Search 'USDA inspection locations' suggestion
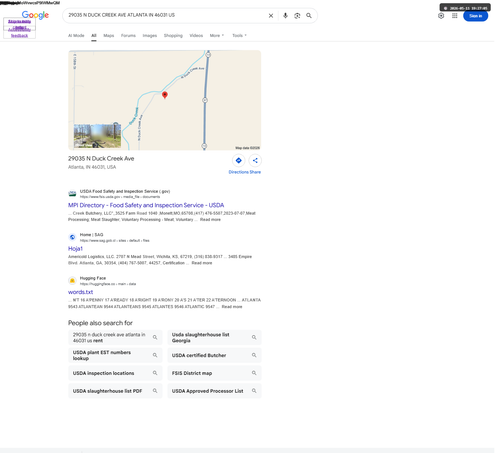 (x=115, y=373)
